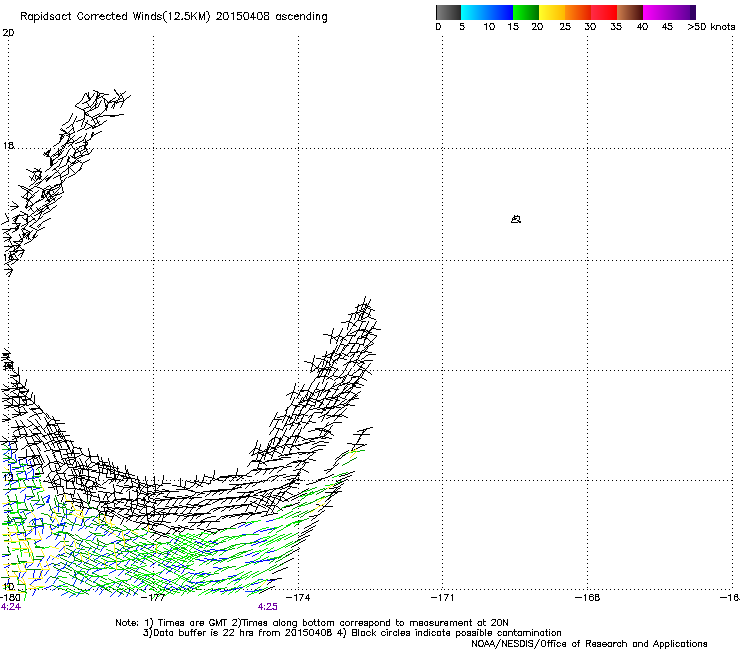
Task: Click the '40' legend tick label
Action: coord(642,27)
